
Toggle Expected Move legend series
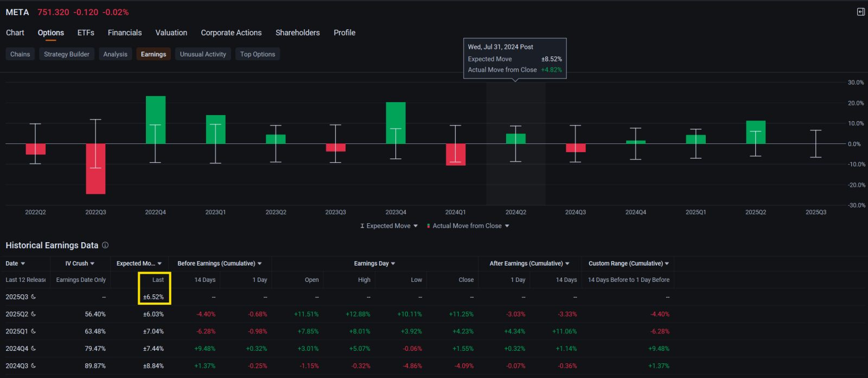[388, 226]
